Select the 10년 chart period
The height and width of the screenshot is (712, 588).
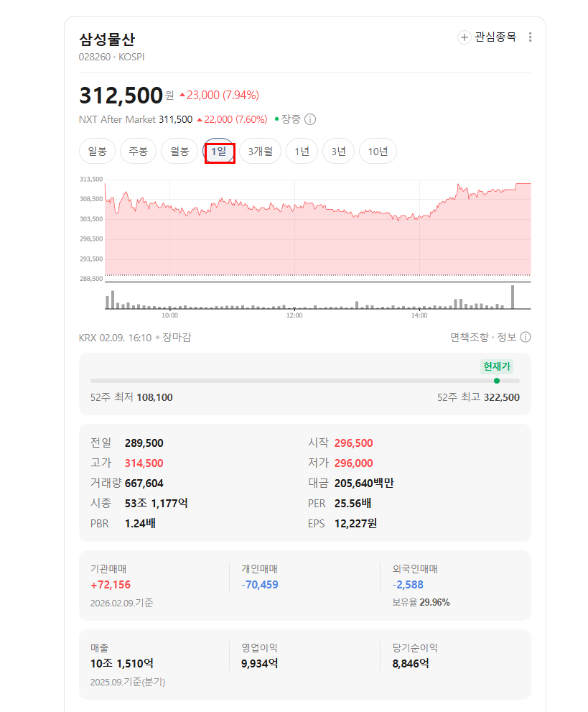(378, 151)
